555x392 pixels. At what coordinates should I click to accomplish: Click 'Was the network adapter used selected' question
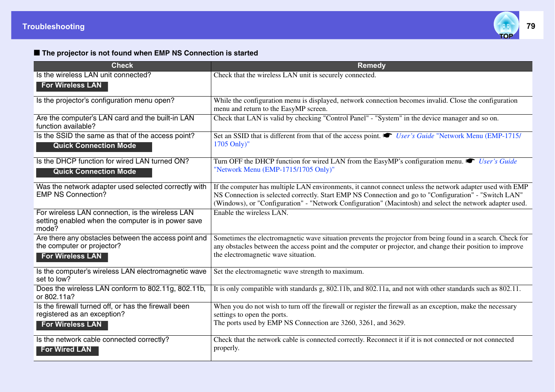tap(121, 191)
